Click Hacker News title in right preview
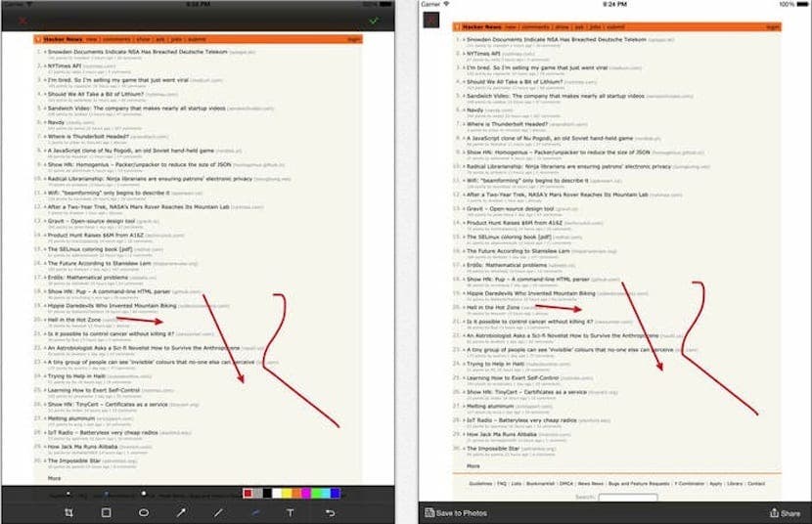This screenshot has width=812, height=524. pos(482,27)
